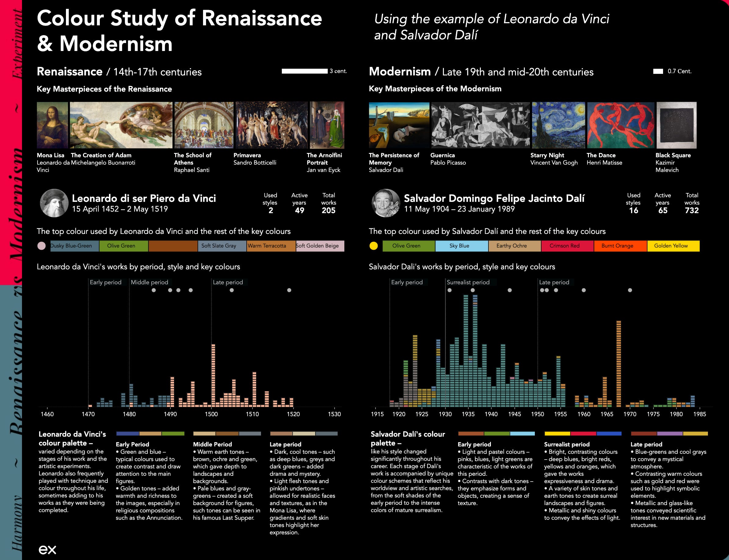Image resolution: width=729 pixels, height=560 pixels.
Task: Choose the Crimson Red swatch
Action: click(567, 246)
